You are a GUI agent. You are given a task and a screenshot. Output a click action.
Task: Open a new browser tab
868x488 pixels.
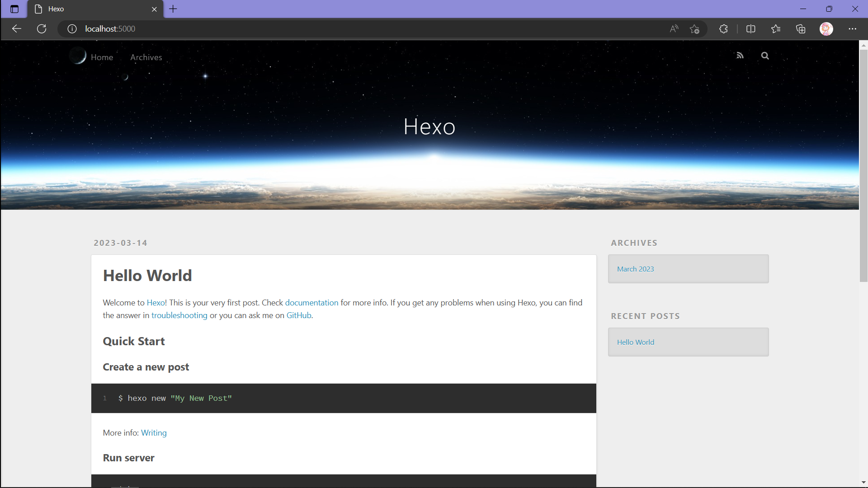[x=173, y=9]
